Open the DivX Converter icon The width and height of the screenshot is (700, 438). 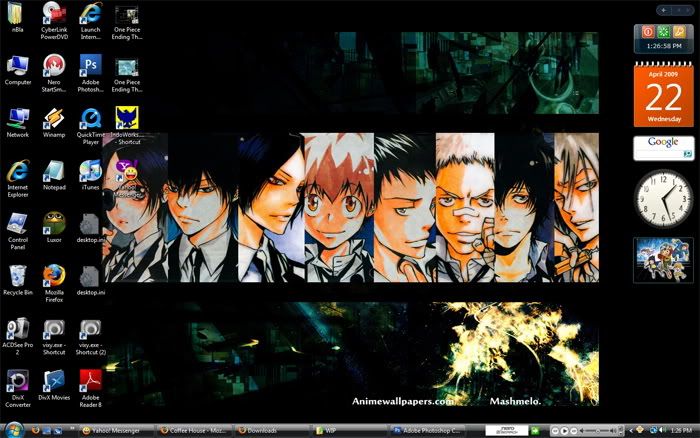18,381
